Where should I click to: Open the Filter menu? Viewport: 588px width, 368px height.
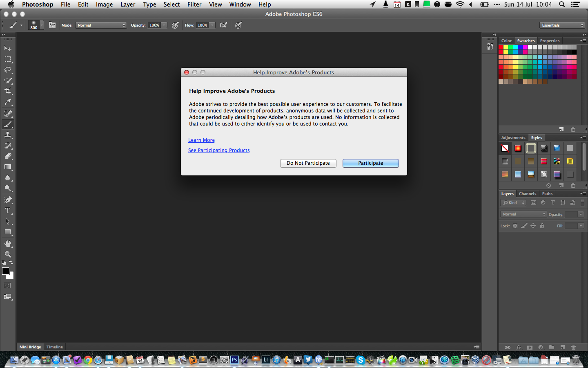194,4
